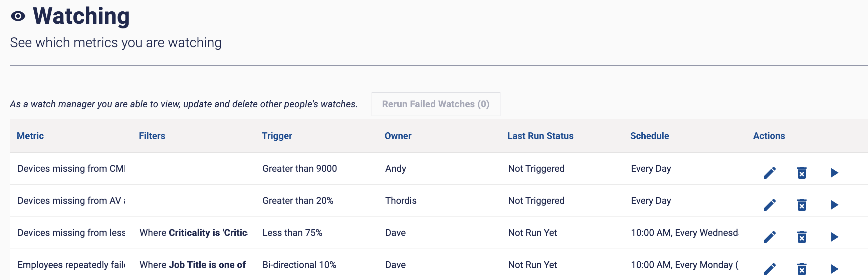868x280 pixels.
Task: Sort by Owner column header
Action: 398,136
